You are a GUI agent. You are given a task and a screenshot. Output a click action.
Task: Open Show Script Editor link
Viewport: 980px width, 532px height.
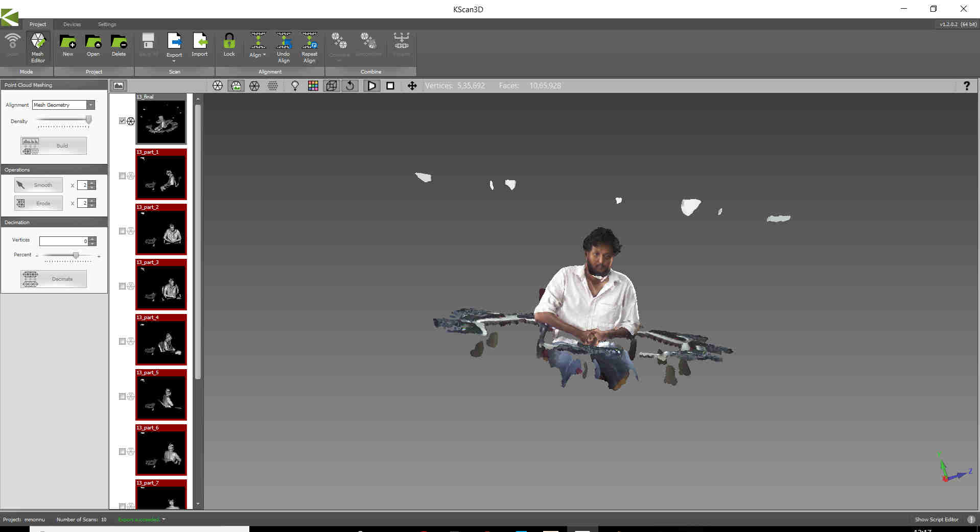point(937,519)
